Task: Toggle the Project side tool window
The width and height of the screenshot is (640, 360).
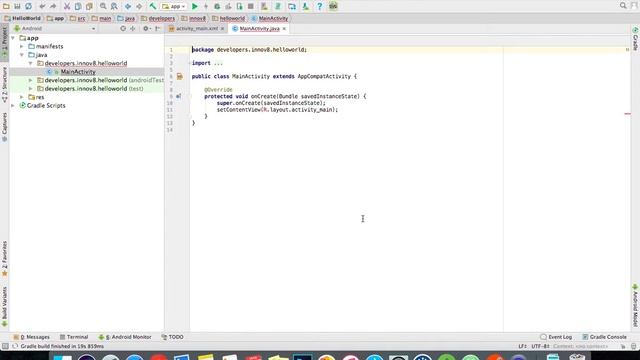Action: point(4,42)
